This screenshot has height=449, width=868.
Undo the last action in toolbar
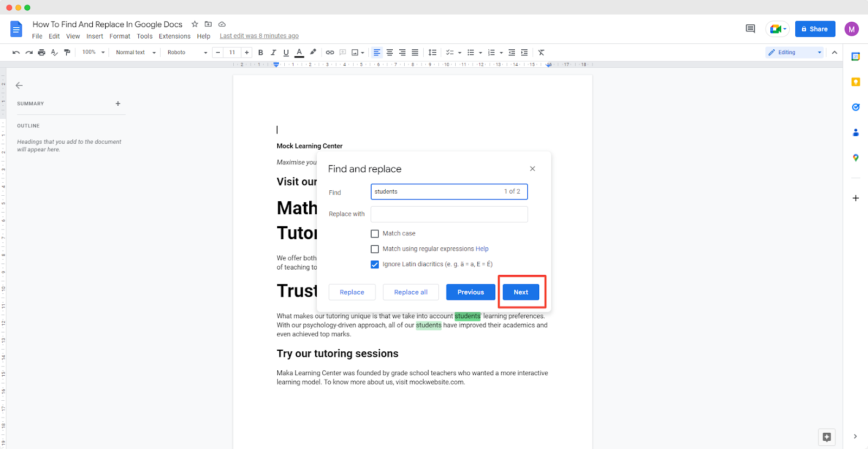[x=16, y=53]
